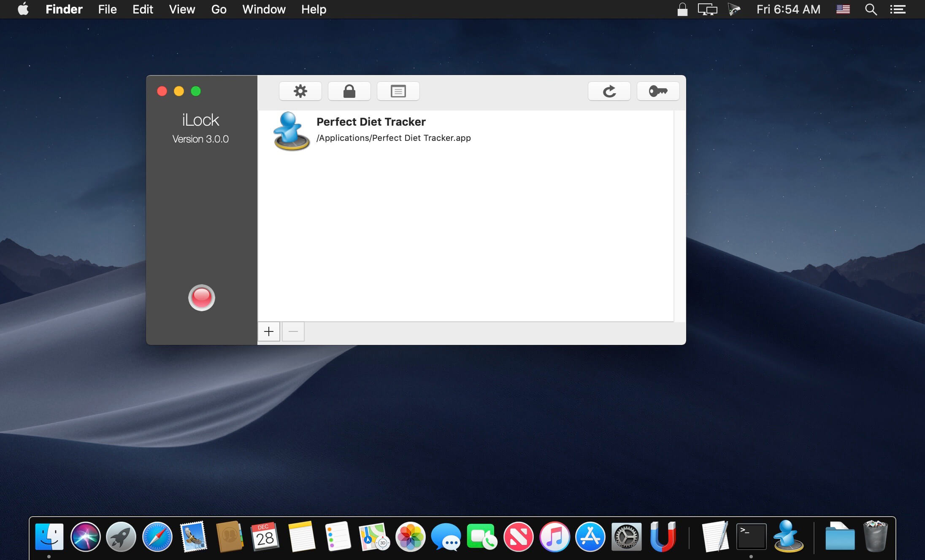Click the Fri 6:54 AM clock
The height and width of the screenshot is (560, 925).
tap(788, 9)
